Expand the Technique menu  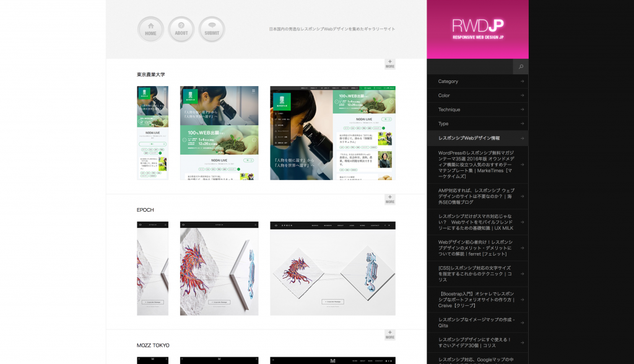click(477, 110)
